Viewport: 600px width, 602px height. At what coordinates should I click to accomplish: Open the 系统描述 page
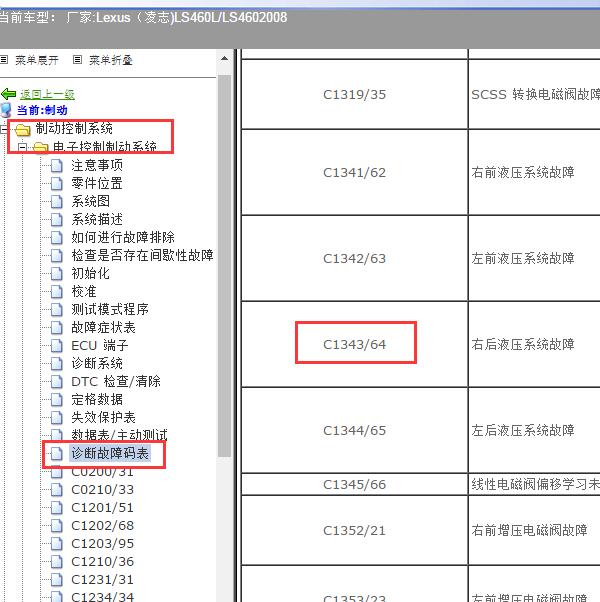pos(97,219)
